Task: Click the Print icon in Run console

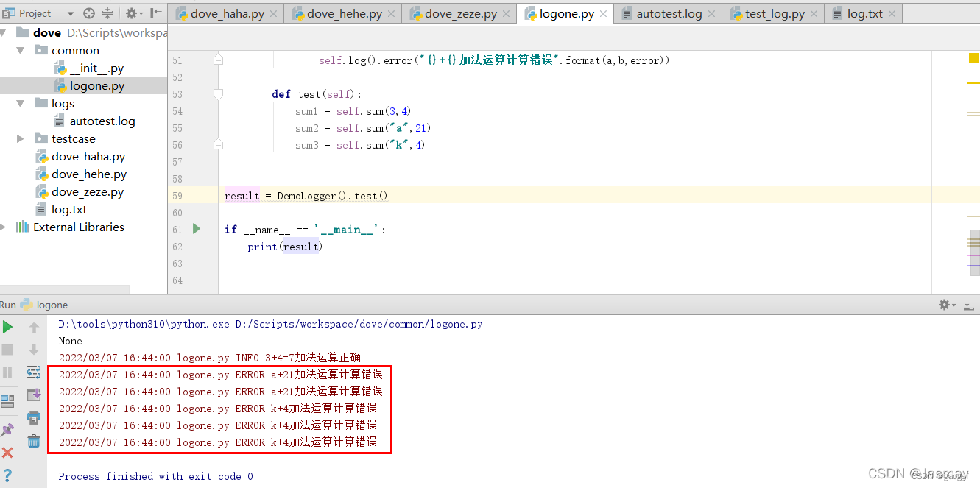Action: coord(34,418)
